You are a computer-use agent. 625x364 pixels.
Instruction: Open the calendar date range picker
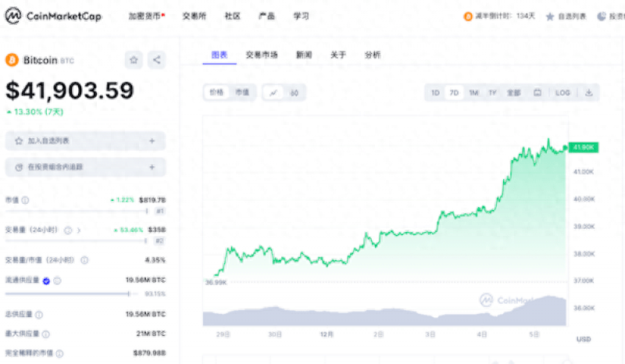(x=537, y=92)
